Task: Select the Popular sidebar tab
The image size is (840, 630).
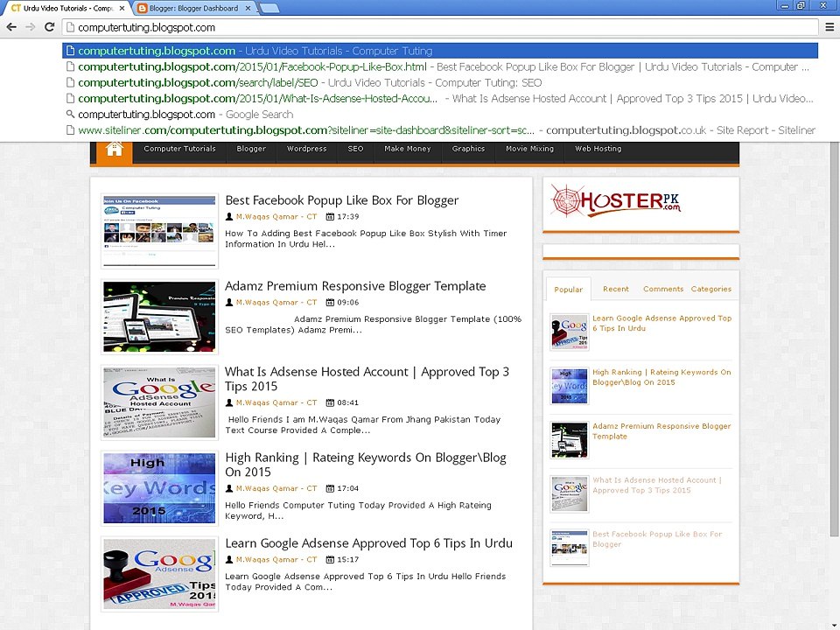Action: [569, 290]
